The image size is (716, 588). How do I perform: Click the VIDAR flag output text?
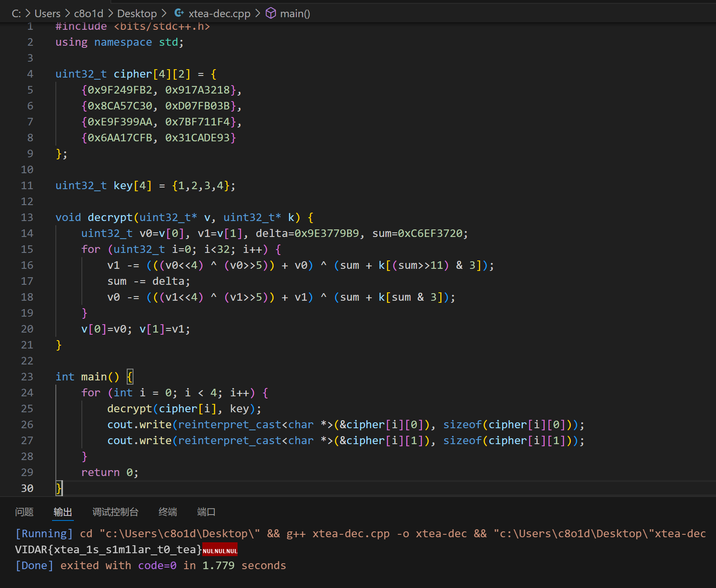(x=108, y=549)
